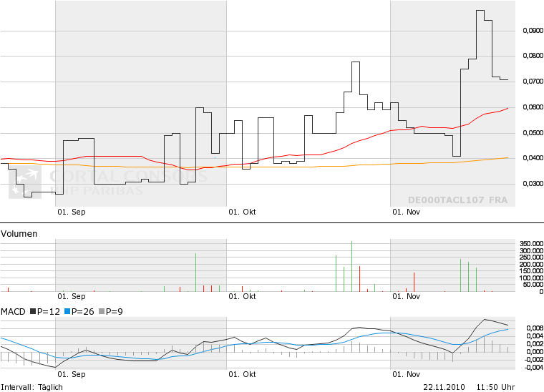The width and height of the screenshot is (544, 392).
Task: Click 01. Nov on the MACD axis
Action: 406,374
